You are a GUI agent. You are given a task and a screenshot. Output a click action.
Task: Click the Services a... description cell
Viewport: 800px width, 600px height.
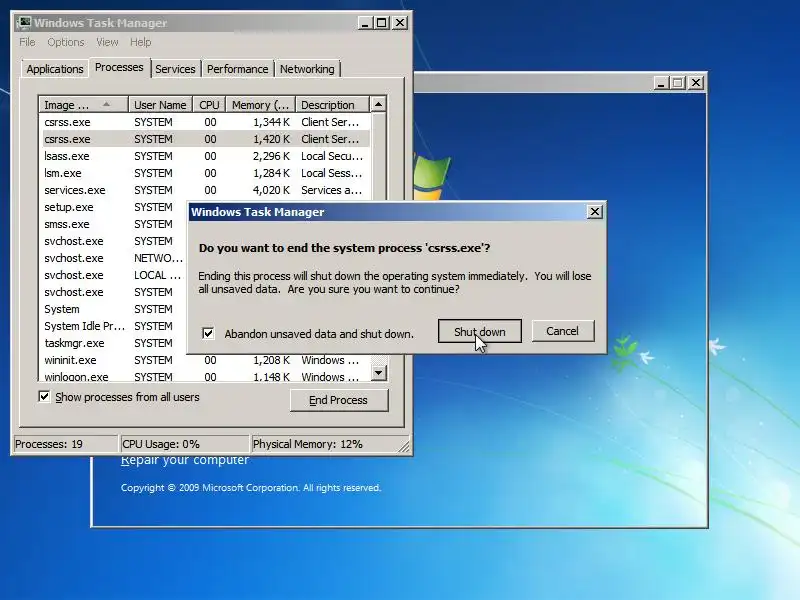(x=332, y=190)
